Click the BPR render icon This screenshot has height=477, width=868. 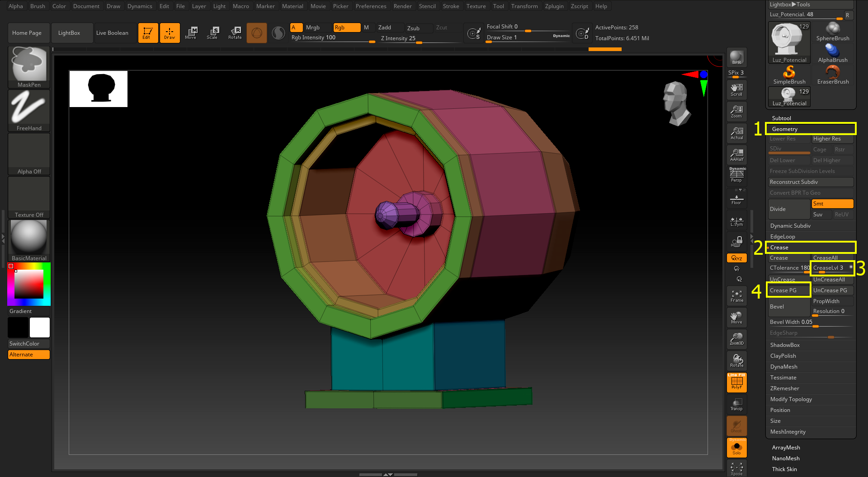[736, 57]
